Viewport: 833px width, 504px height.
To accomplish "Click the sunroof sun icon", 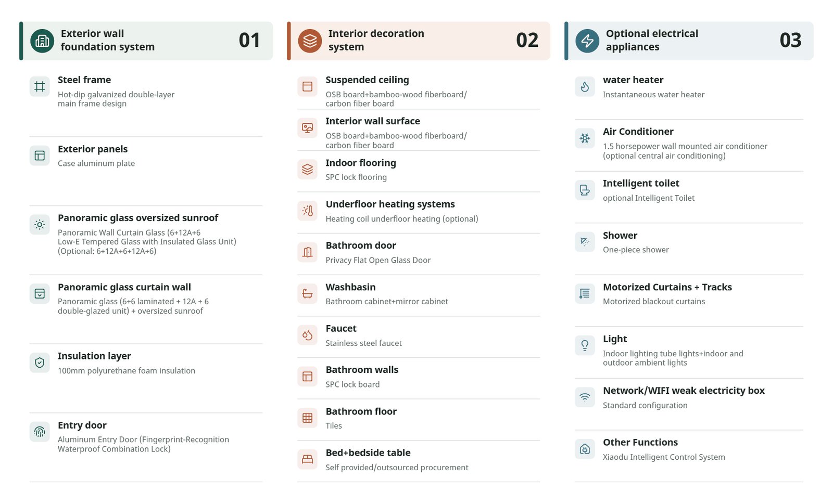I will tap(40, 225).
